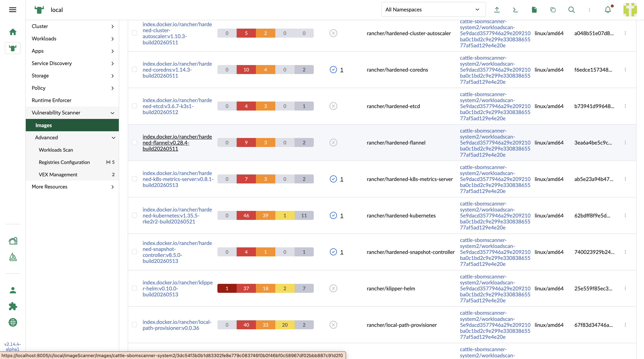Open row actions for hardened-coredns
Screen dimensions: 644x359
(x=625, y=70)
